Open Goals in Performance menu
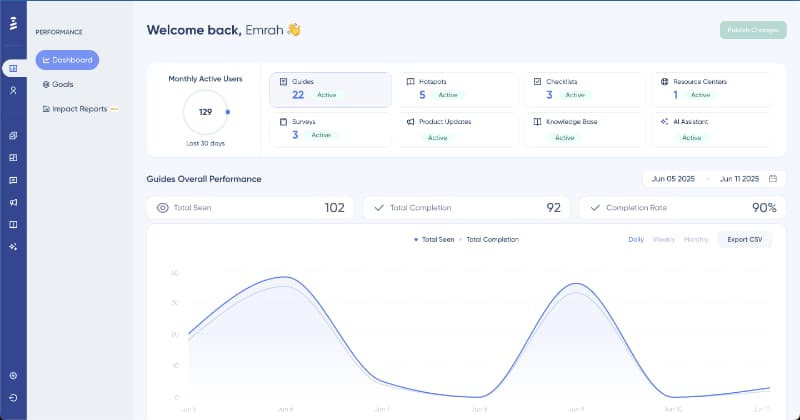The width and height of the screenshot is (800, 420). pyautogui.click(x=58, y=84)
